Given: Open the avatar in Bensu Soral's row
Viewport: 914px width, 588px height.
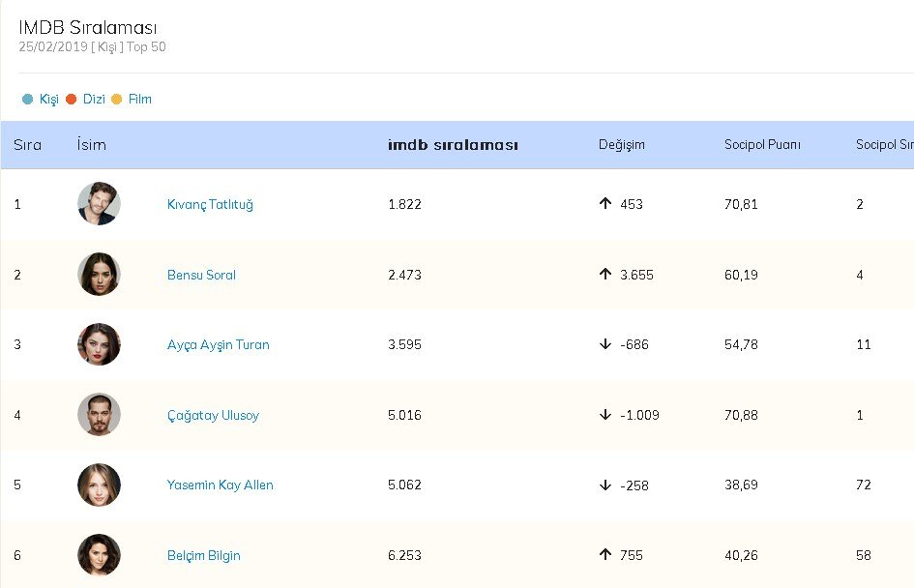Looking at the screenshot, I should point(99,275).
